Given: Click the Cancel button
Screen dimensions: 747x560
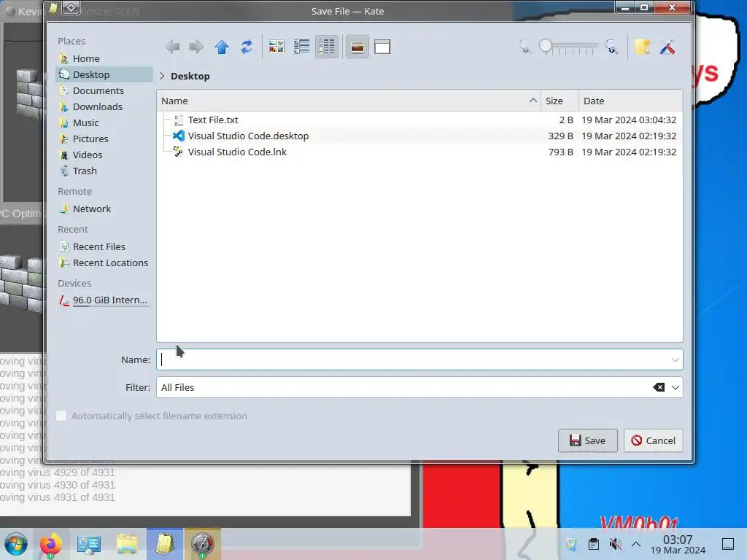Looking at the screenshot, I should pyautogui.click(x=653, y=440).
